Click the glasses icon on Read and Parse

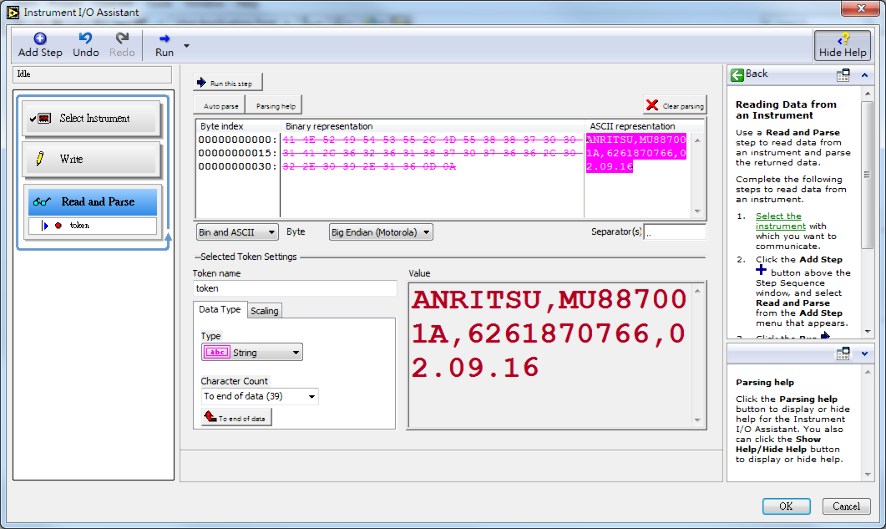[42, 202]
